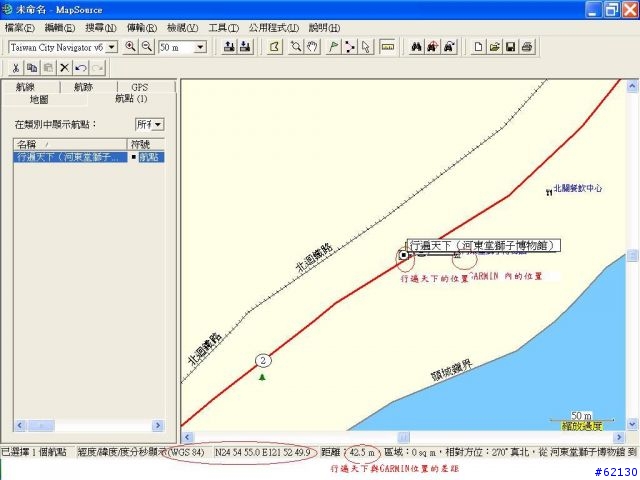Open the 檔案(F) menu
640x480 pixels.
pos(20,28)
